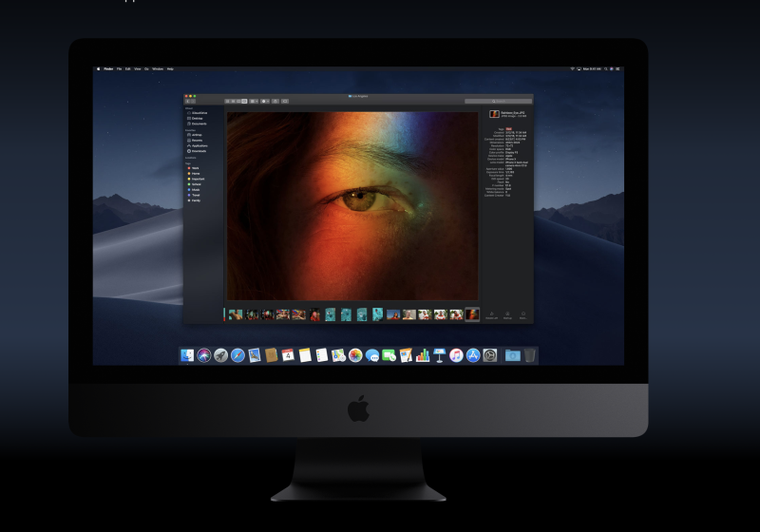Click the Spotlight search icon in menu bar
760x532 pixels.
606,68
